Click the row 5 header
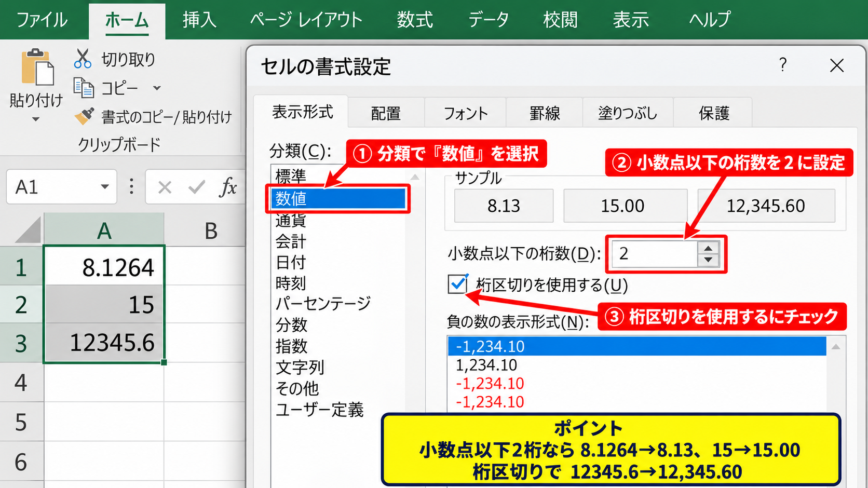 21,422
